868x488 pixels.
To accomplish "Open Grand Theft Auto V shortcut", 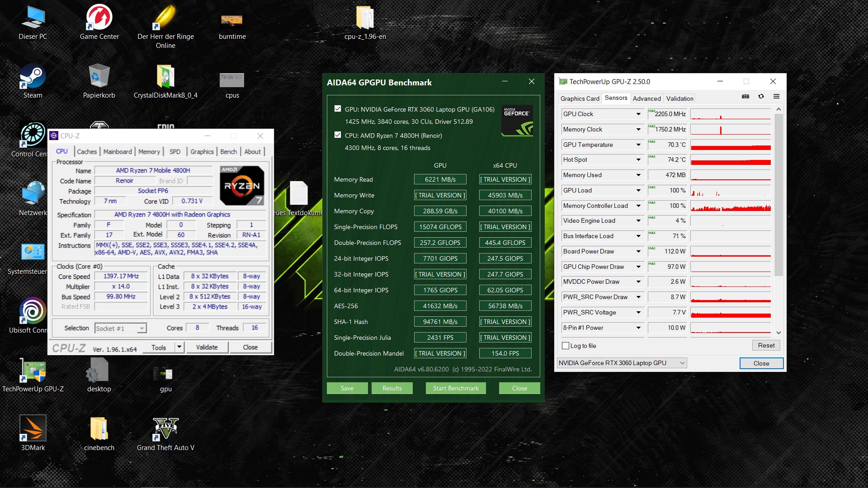I will pyautogui.click(x=165, y=428).
